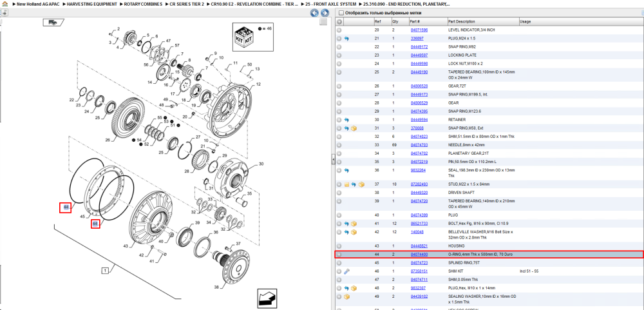The height and width of the screenshot is (310, 644).
Task: Open the supersession arrow for SEAL row 36
Action: tap(346, 170)
